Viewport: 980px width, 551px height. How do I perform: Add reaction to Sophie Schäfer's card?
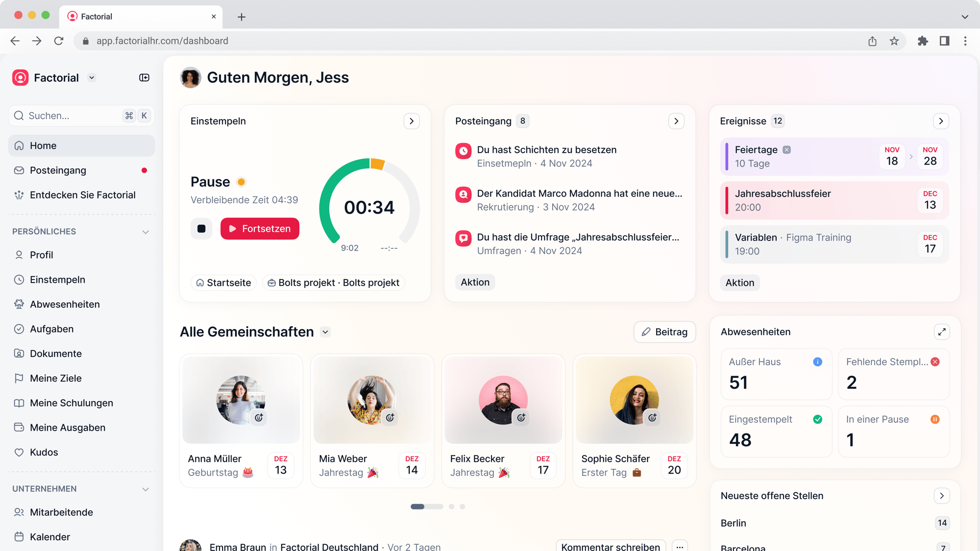(652, 418)
